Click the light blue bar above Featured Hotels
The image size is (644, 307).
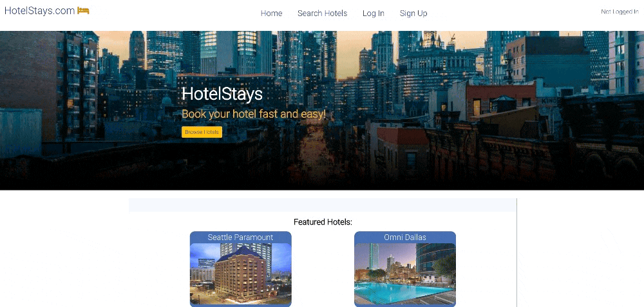[323, 205]
